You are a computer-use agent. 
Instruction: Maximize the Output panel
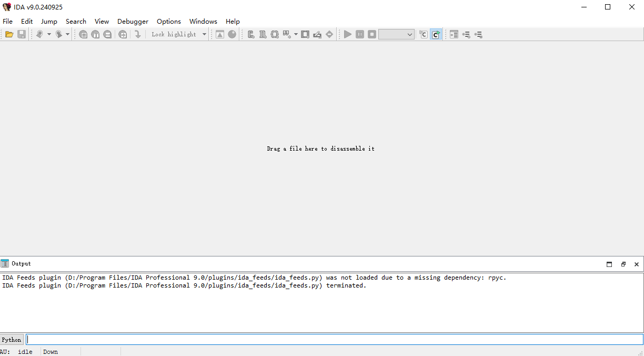tap(609, 264)
